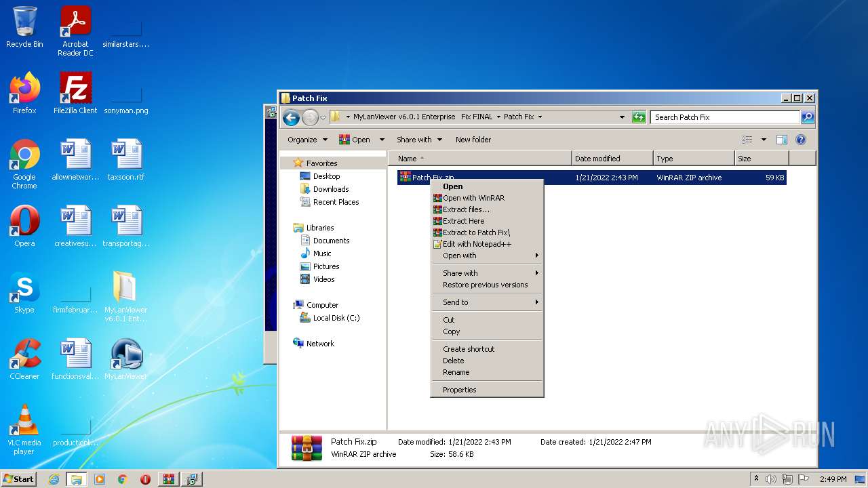Select Edit with Notepad++

pos(487,244)
